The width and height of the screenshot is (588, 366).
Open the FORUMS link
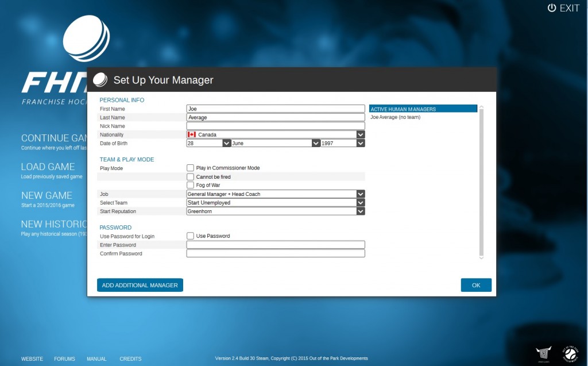coord(64,359)
